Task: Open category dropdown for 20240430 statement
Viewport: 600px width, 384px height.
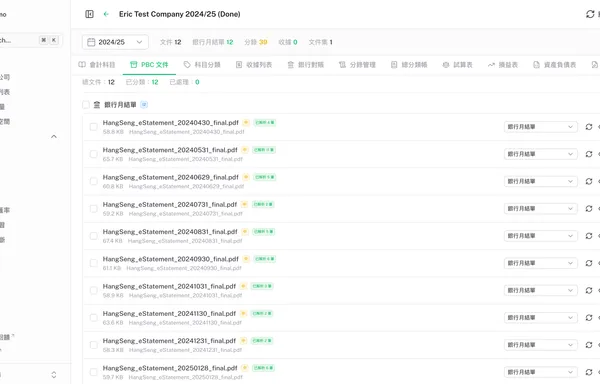Action: 540,127
